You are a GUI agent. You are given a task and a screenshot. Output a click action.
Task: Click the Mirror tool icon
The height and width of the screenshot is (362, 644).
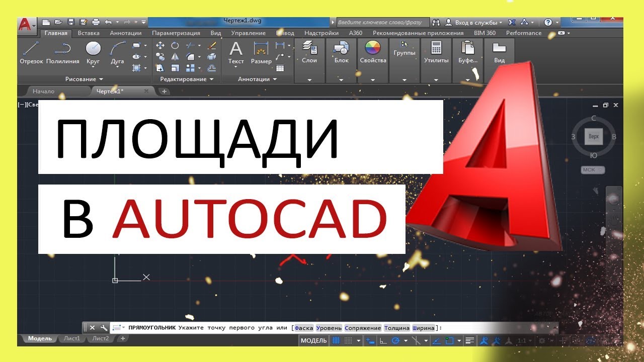175,57
